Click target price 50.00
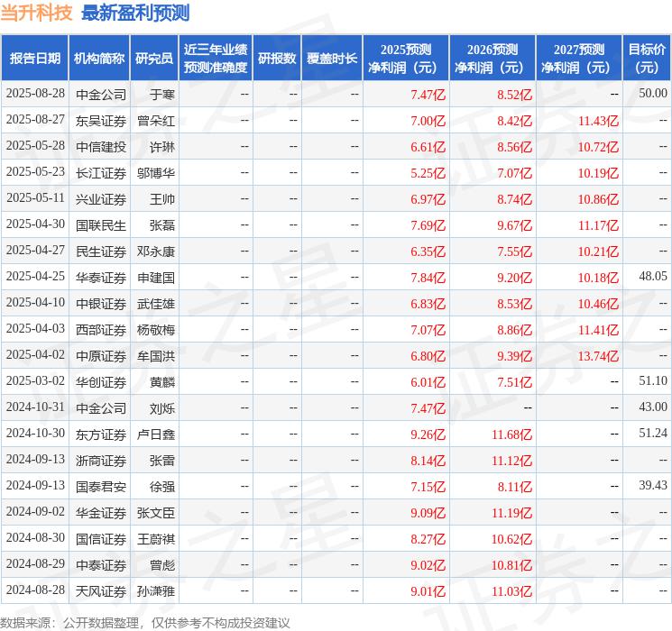This screenshot has width=672, height=631. point(653,94)
